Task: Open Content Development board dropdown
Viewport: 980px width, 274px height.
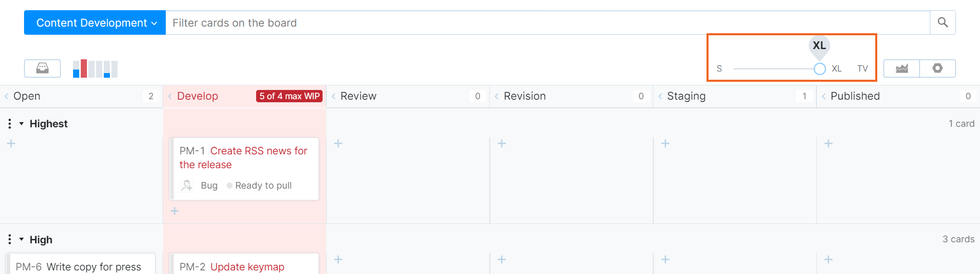Action: [95, 23]
